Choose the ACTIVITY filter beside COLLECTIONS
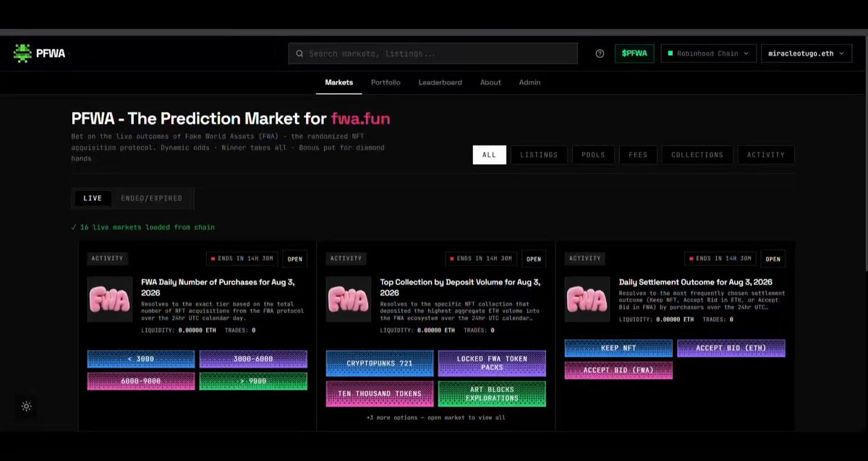The width and height of the screenshot is (868, 461). click(x=766, y=155)
